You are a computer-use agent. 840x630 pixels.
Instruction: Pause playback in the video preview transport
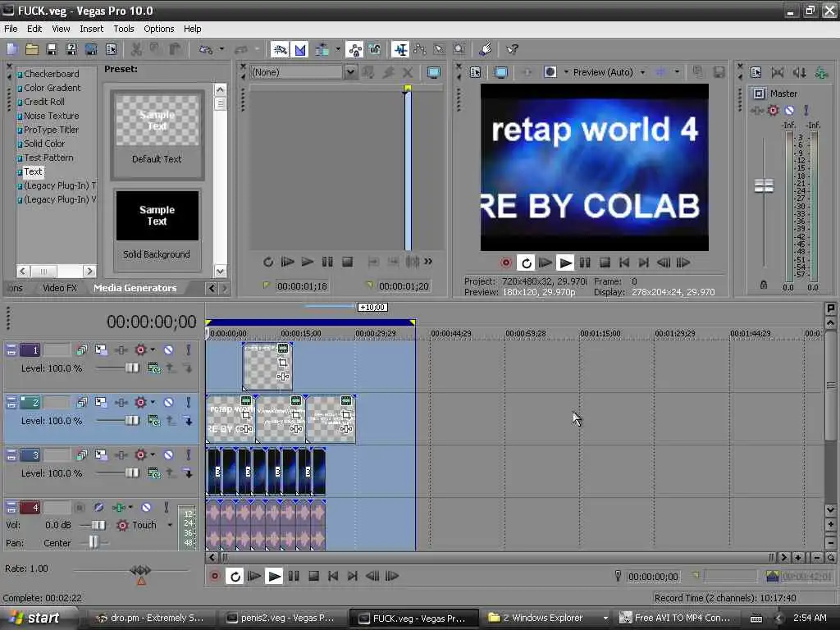(584, 262)
